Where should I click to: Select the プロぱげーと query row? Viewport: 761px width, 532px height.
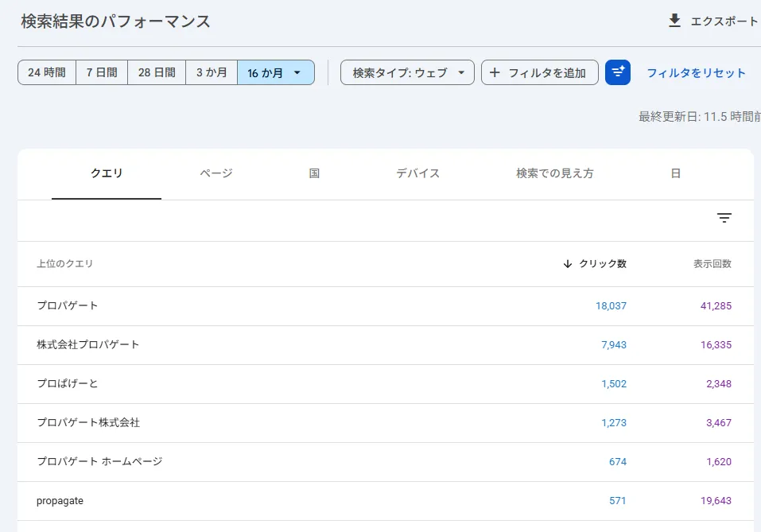pyautogui.click(x=386, y=383)
